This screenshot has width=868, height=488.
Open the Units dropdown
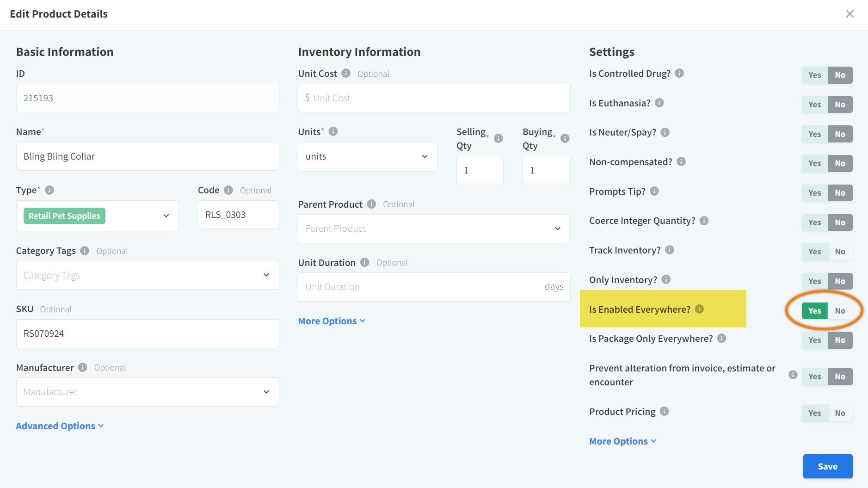tap(367, 157)
